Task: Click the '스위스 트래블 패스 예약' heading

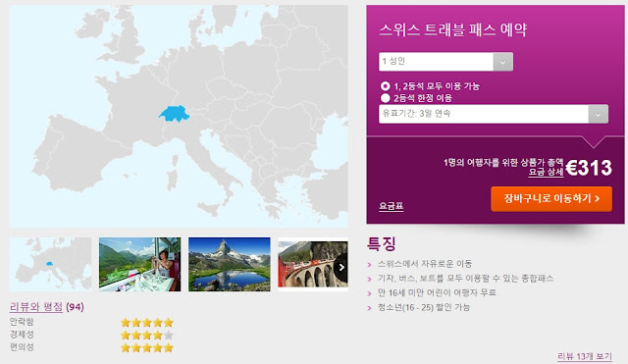Action: point(453,30)
